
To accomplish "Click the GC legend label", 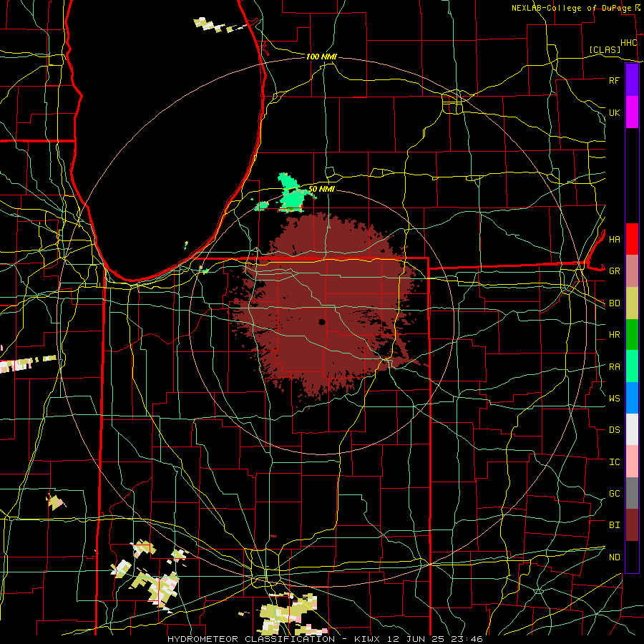I will point(614,493).
